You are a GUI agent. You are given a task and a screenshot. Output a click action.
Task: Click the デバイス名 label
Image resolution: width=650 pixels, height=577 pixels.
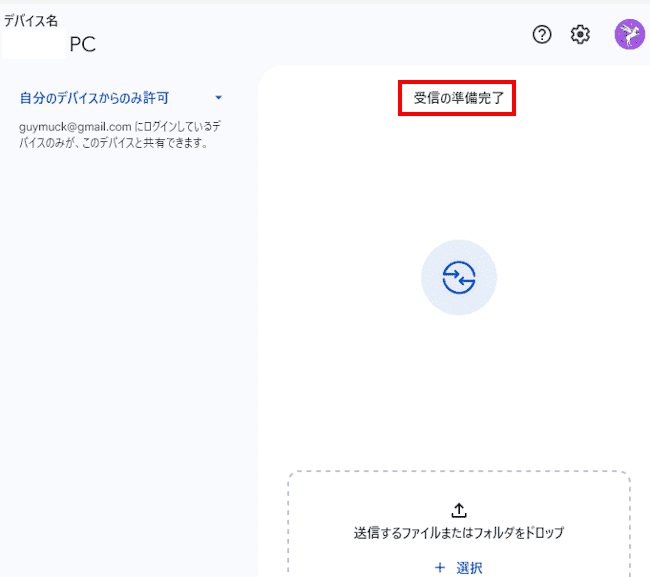31,21
